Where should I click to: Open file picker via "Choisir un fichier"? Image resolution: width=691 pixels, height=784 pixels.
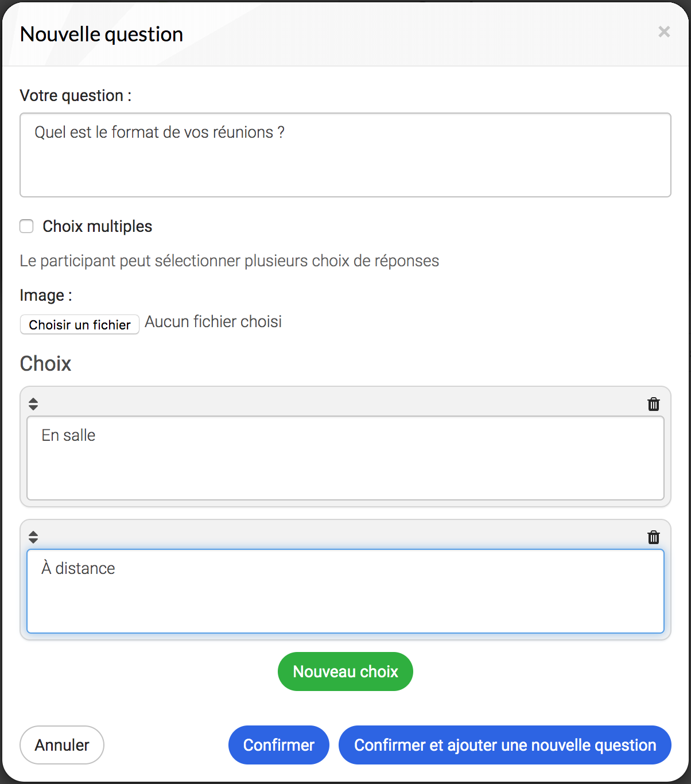pyautogui.click(x=80, y=324)
